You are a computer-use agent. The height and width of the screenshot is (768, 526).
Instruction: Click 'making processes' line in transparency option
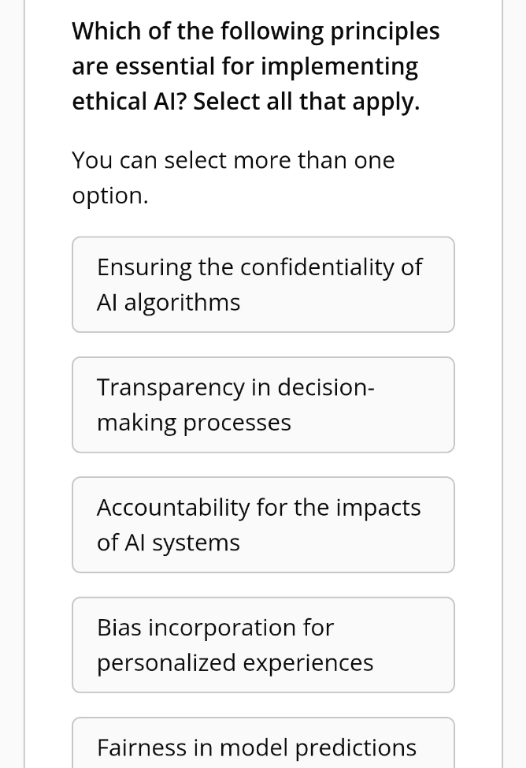point(194,423)
